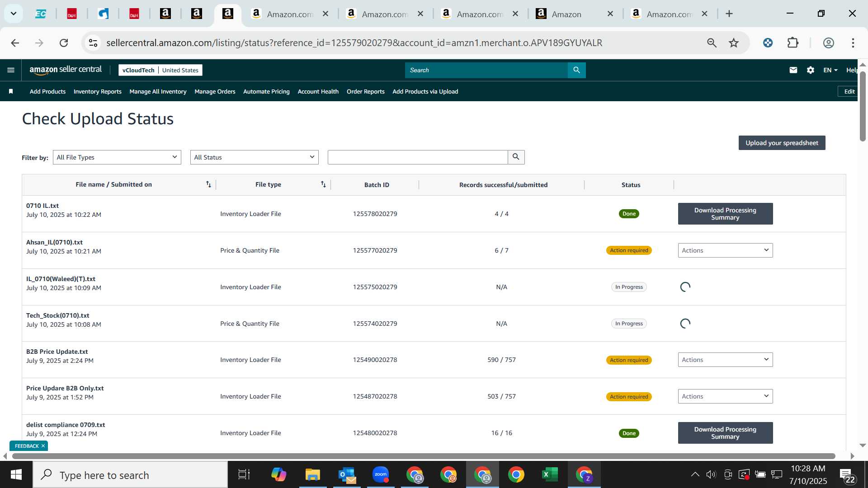
Task: Click the FEEDBACK button
Action: [x=27, y=446]
